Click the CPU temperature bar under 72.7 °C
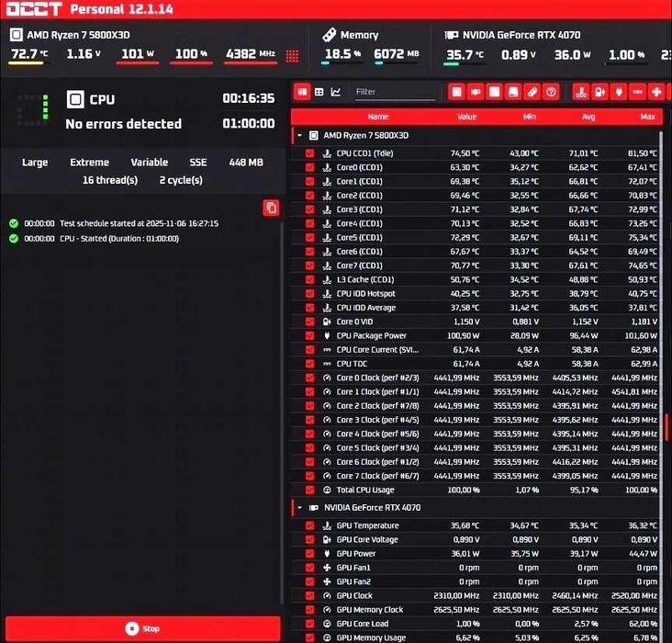This screenshot has height=643, width=672. (x=28, y=63)
